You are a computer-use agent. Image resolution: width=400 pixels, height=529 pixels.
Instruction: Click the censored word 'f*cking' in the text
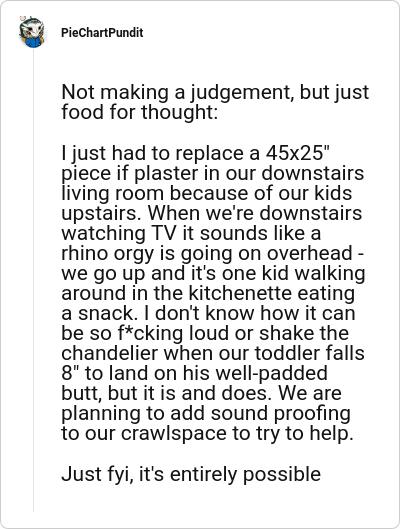(151, 333)
